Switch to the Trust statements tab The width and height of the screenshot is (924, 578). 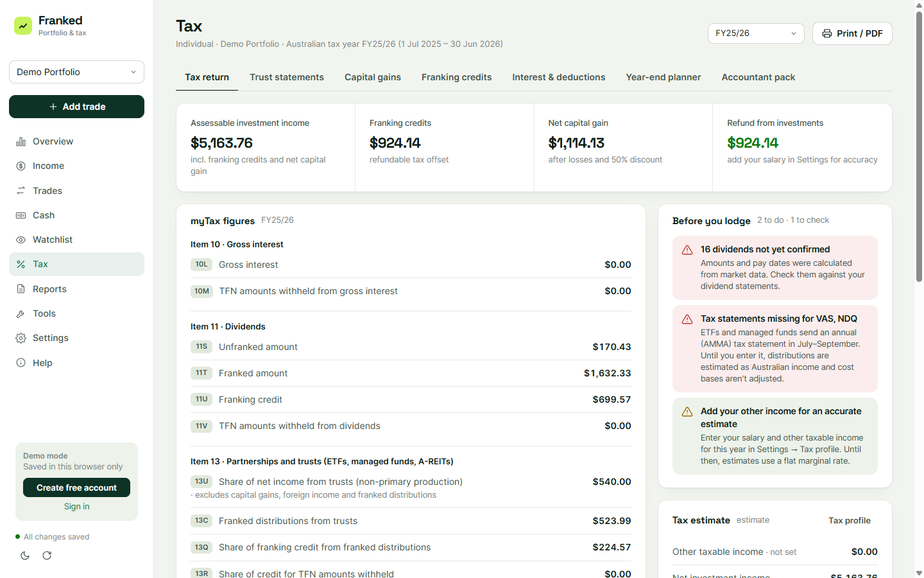click(x=287, y=77)
